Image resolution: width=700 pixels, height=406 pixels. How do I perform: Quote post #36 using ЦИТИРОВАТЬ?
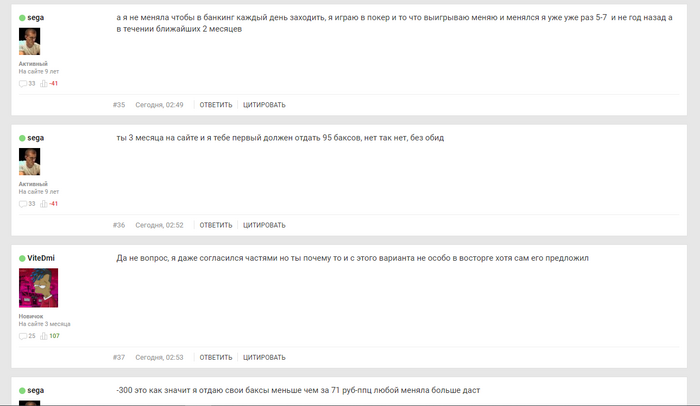coord(264,225)
